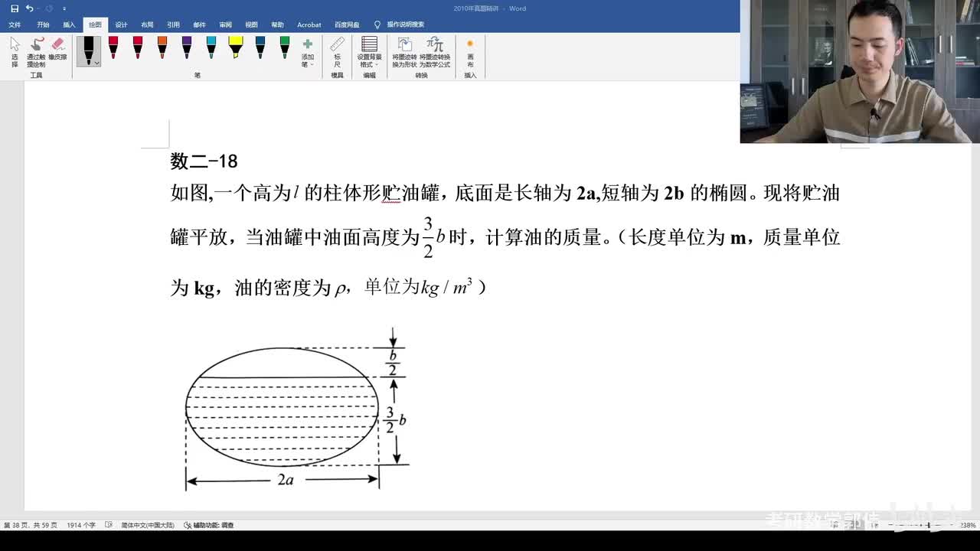Pick the light blue pen
This screenshot has width=980, height=551.
[x=211, y=47]
